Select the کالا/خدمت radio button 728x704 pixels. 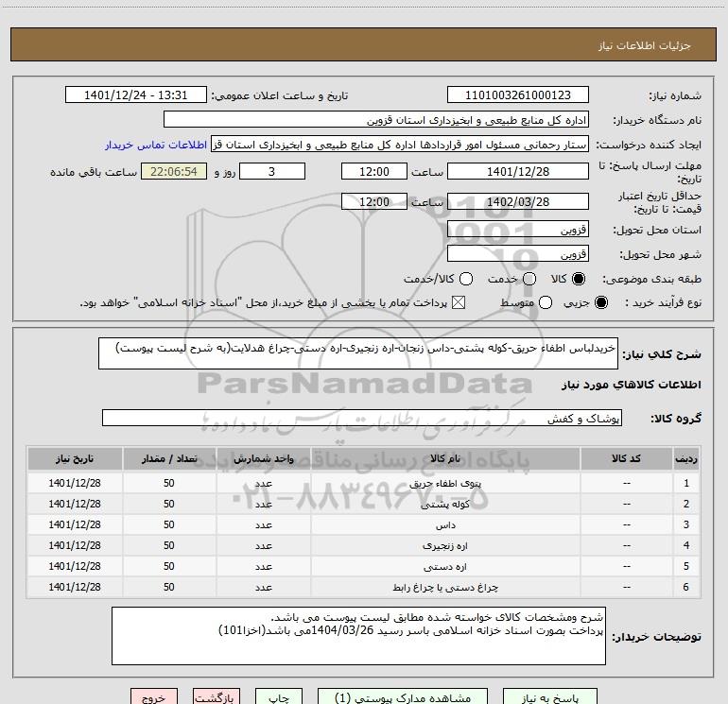[466, 279]
